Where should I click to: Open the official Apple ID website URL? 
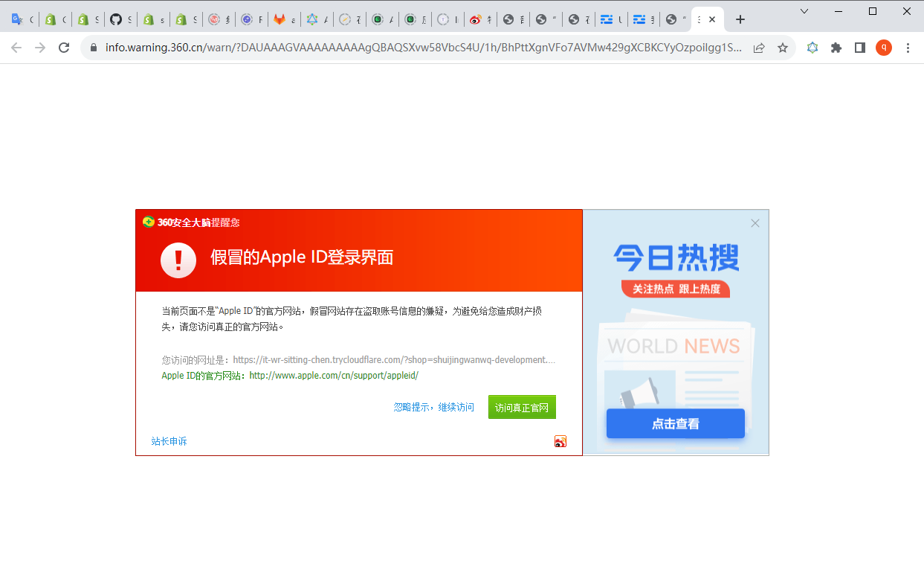coord(334,376)
